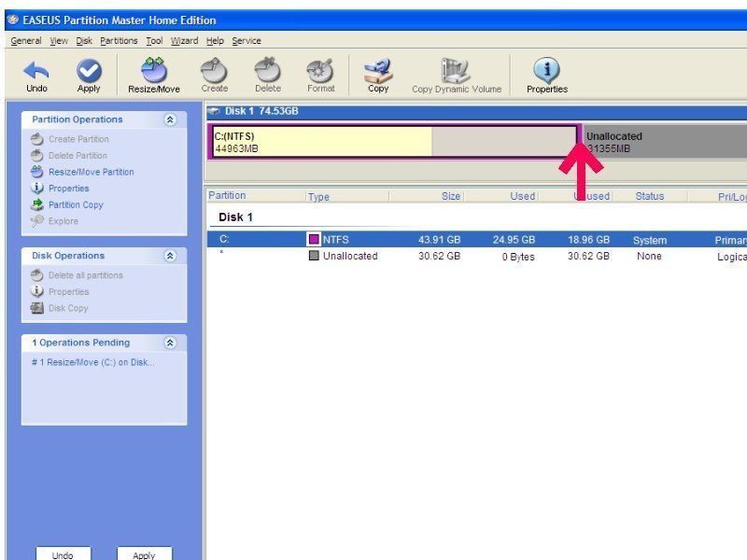Click the Properties icon under Partition Operations

(36, 189)
